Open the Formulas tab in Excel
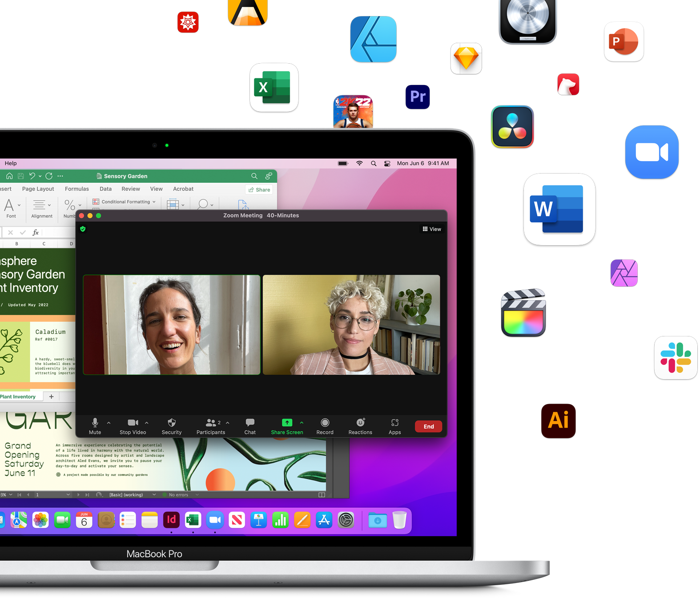Image resolution: width=700 pixels, height=599 pixels. [x=77, y=189]
